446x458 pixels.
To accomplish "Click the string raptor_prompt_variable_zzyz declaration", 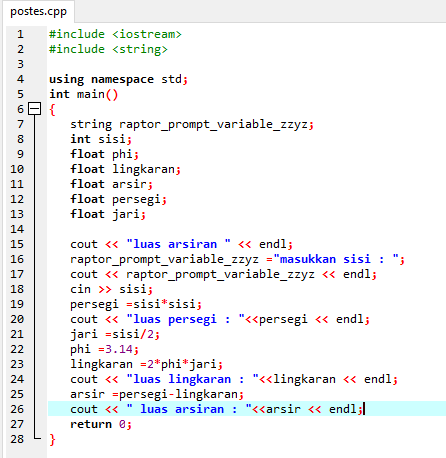I will coord(192,124).
